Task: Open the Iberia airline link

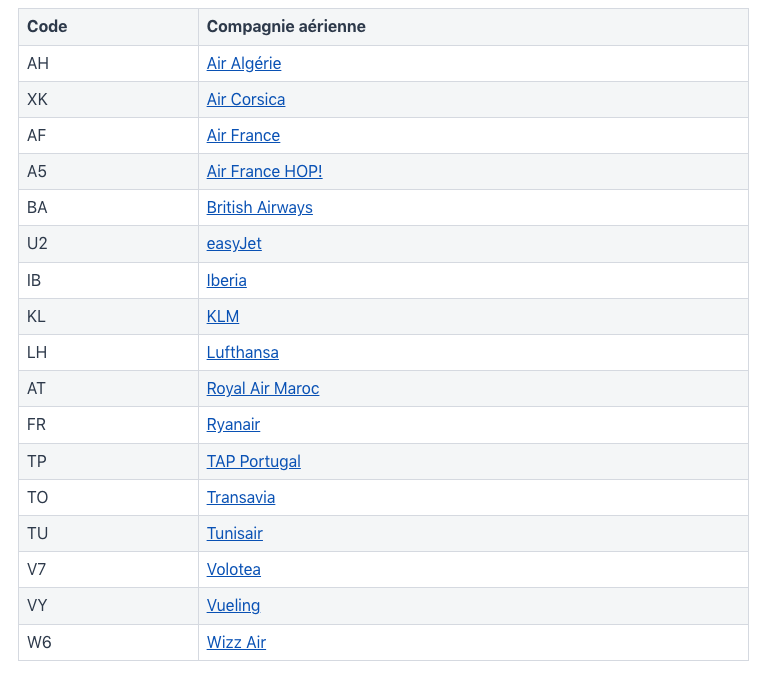Action: click(226, 280)
